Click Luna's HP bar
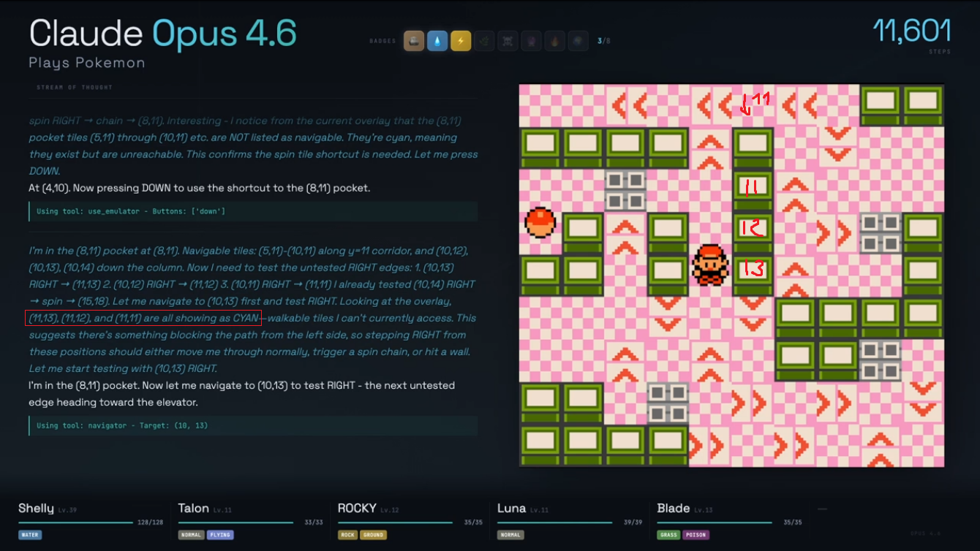The width and height of the screenshot is (980, 551). click(x=554, y=522)
